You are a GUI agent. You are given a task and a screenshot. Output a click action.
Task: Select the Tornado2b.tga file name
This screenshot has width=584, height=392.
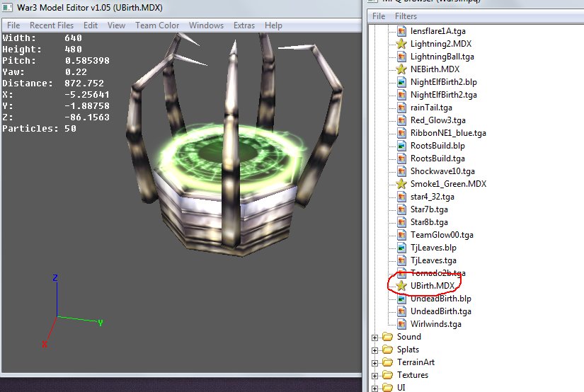pyautogui.click(x=438, y=273)
